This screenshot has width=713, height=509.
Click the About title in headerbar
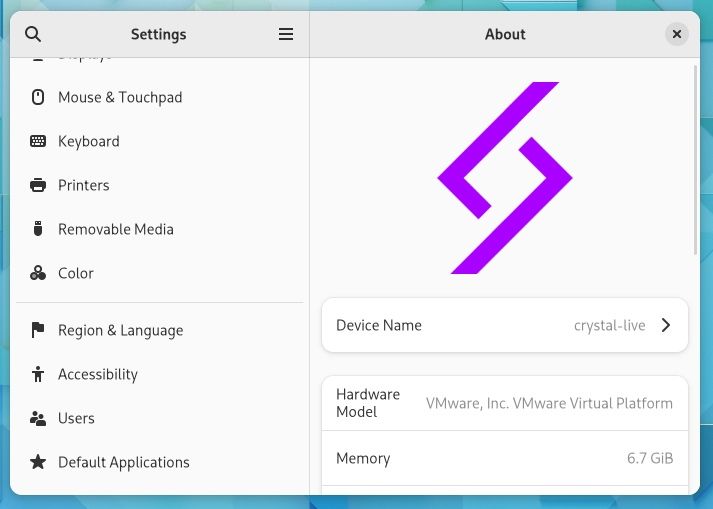tap(505, 34)
